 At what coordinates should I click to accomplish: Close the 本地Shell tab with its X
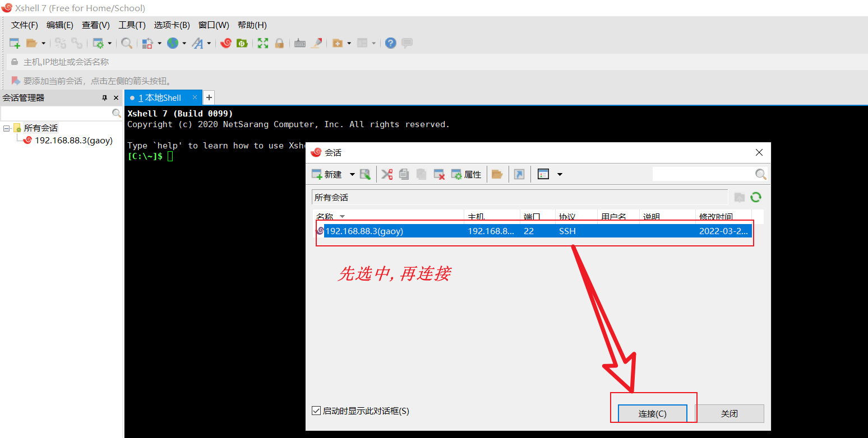[195, 97]
